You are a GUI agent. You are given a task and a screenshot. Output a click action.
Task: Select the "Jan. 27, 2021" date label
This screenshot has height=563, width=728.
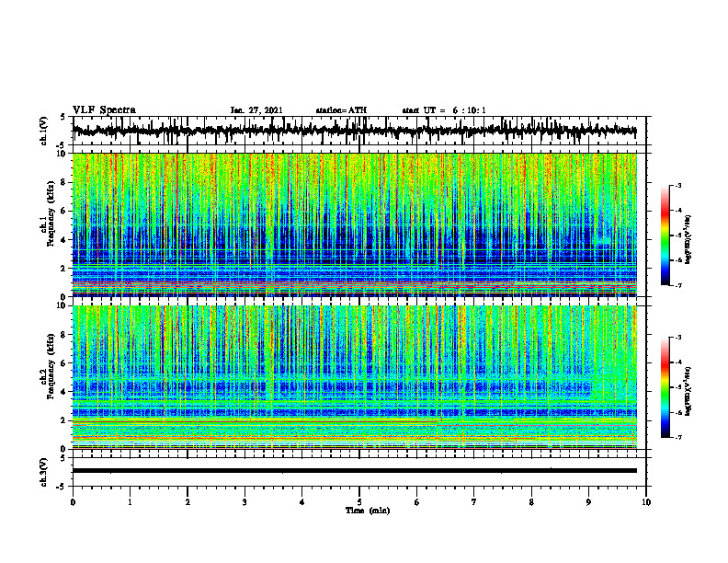(256, 110)
